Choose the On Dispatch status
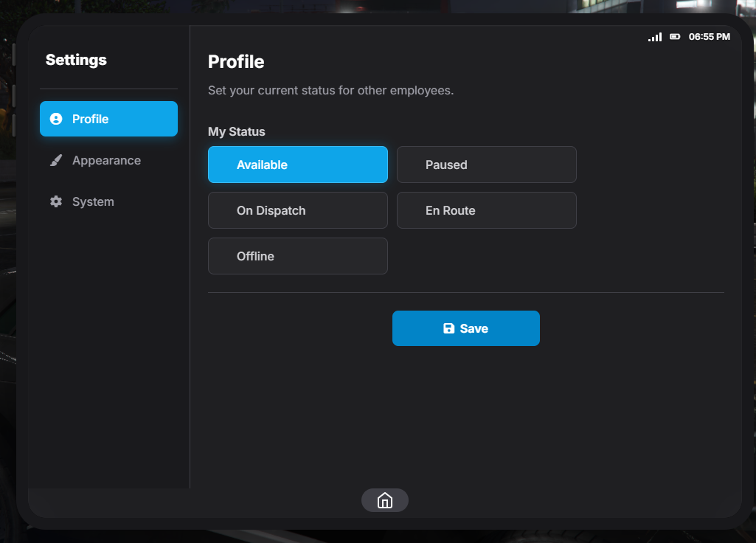 pyautogui.click(x=297, y=210)
